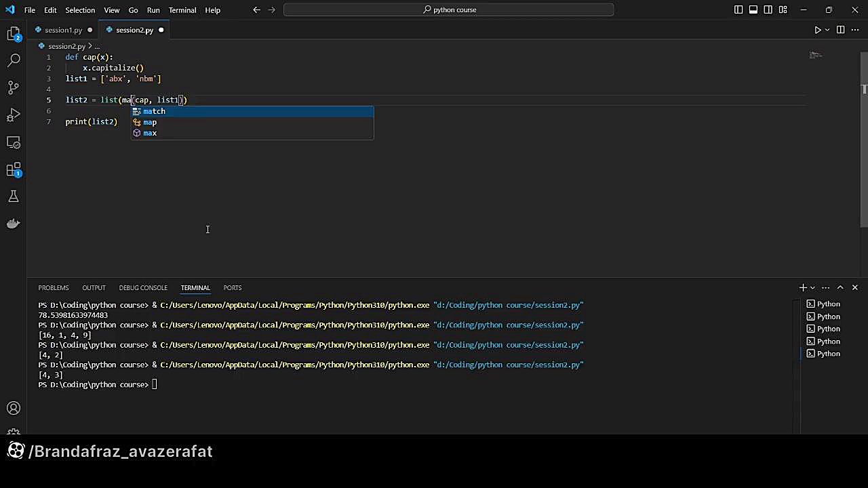
Task: Open the Docker view in activity bar
Action: pos(14,224)
